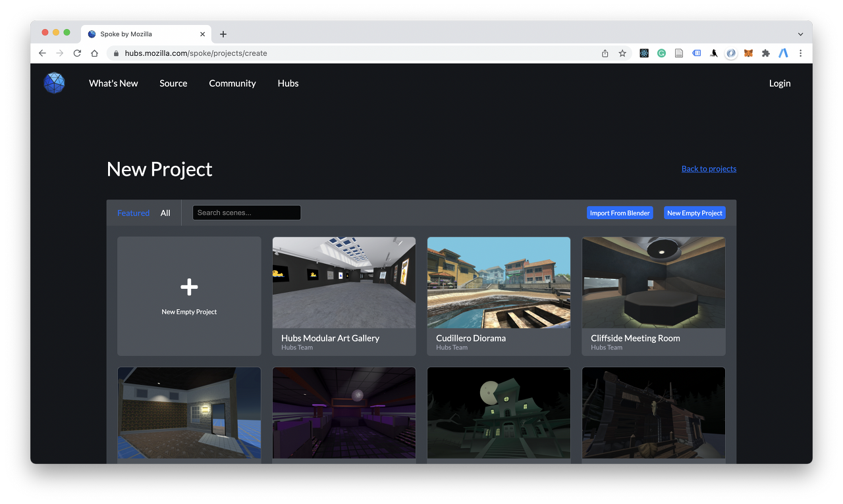This screenshot has height=504, width=843.
Task: Open the React DevTools extension icon
Action: [644, 53]
